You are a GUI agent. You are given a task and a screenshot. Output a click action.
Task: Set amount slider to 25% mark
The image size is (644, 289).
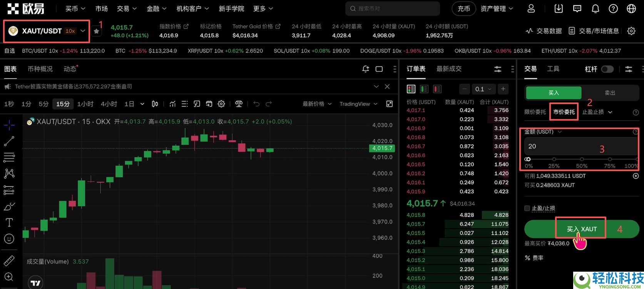(x=554, y=159)
